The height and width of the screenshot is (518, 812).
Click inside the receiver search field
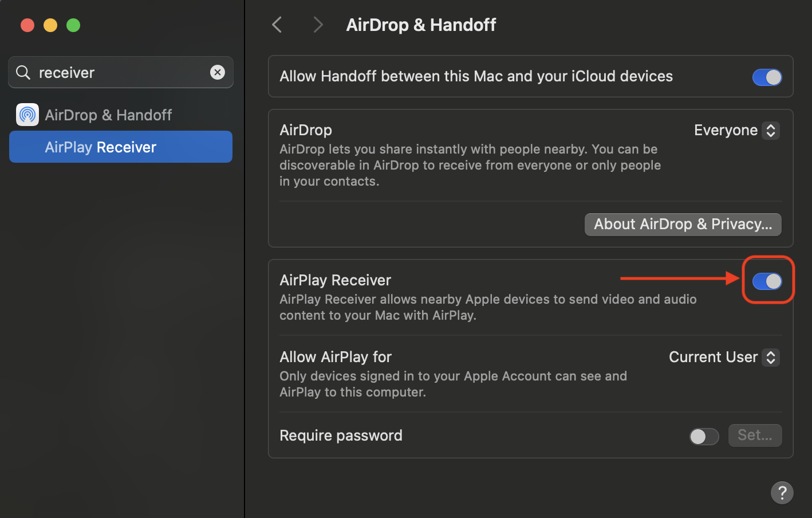(x=115, y=72)
